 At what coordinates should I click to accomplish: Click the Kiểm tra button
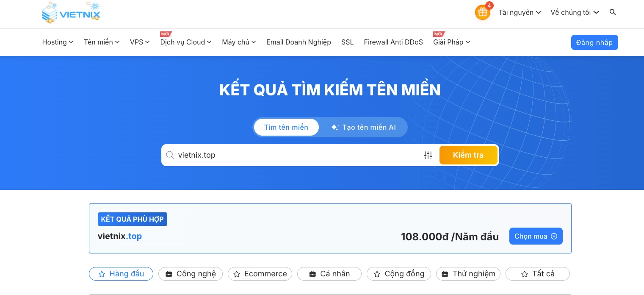(468, 155)
